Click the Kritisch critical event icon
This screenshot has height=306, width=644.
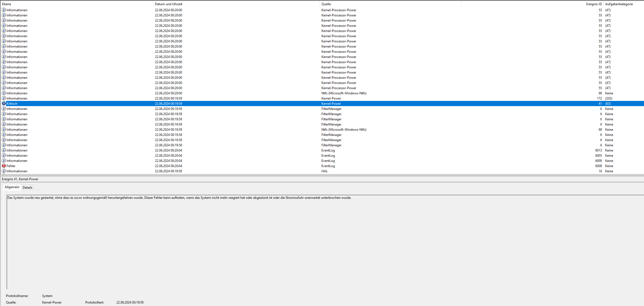tap(4, 103)
